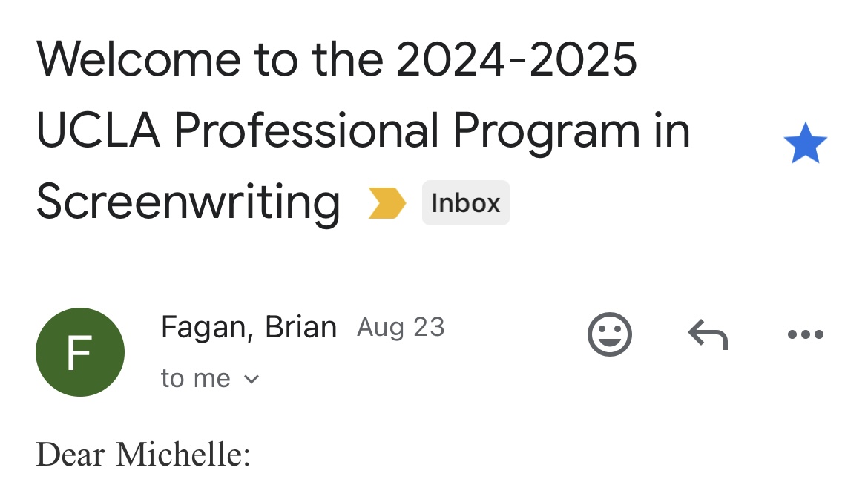The height and width of the screenshot is (502, 868).
Task: Click the "to me" recipient text
Action: coord(196,378)
